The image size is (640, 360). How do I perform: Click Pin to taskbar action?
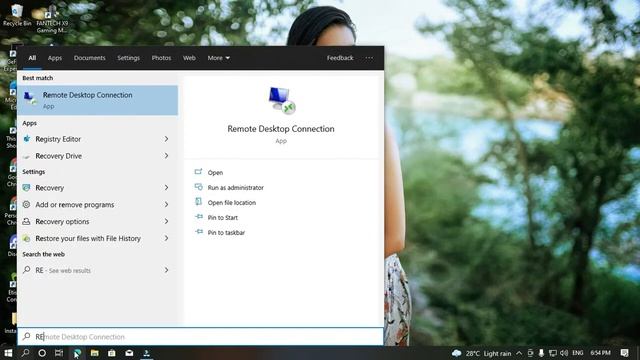pyautogui.click(x=226, y=233)
